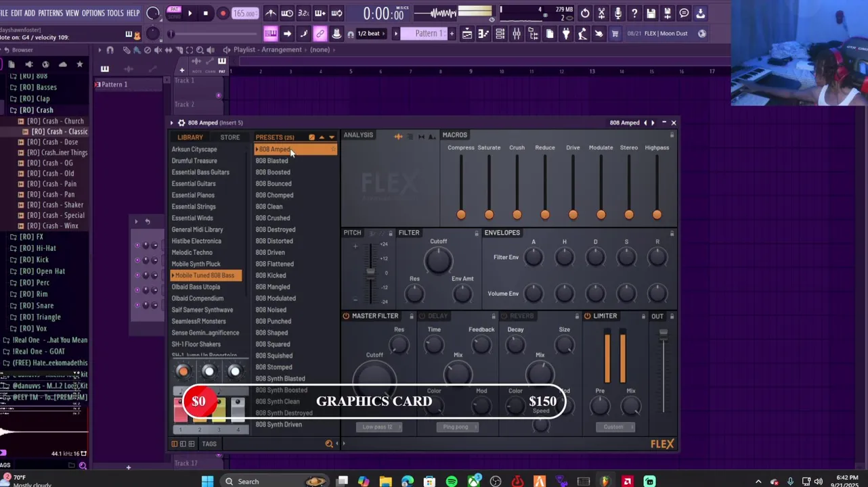Choose the Olbaid Bass Utopia pack
The height and width of the screenshot is (487, 868).
coord(196,287)
